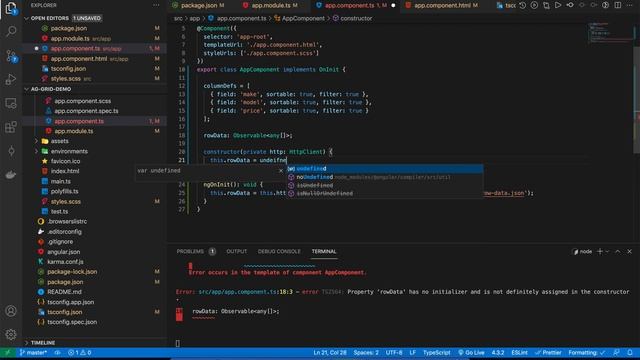Screen dimensions: 640x360
Task: Click the 4.3.2 TypeScript version
Action: [498, 353]
